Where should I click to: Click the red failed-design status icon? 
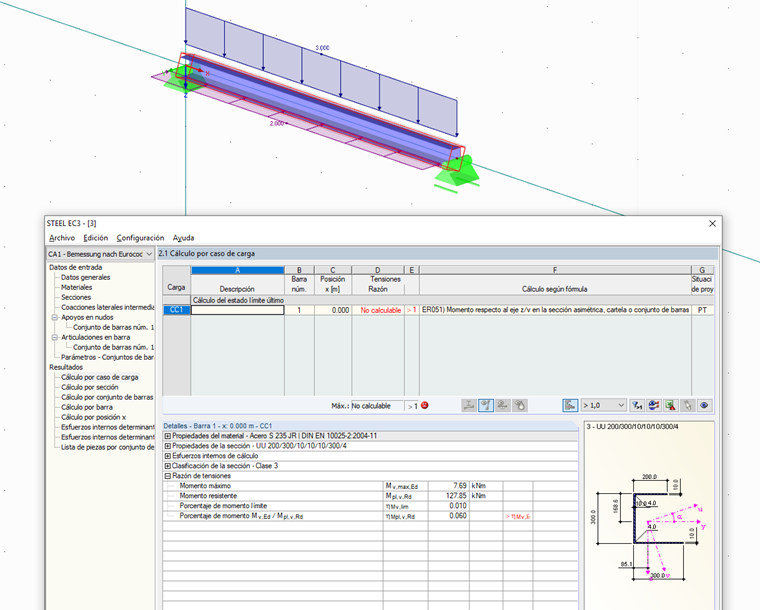[425, 406]
